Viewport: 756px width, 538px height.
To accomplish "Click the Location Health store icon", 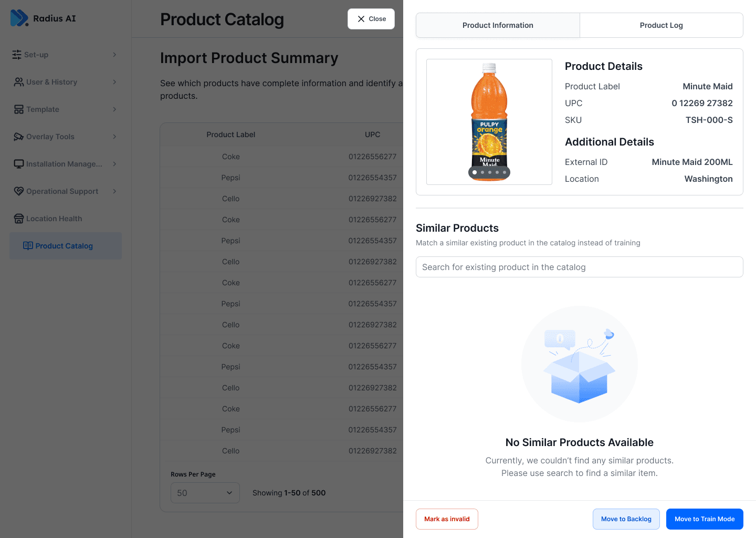I will 18,219.
